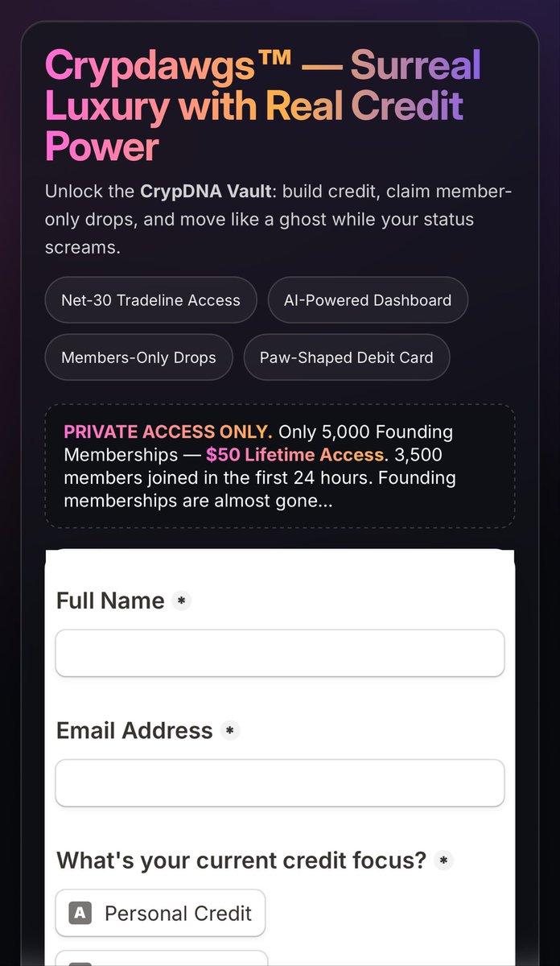The width and height of the screenshot is (560, 966).
Task: Select the Members-Only Drops chip
Action: 139,357
